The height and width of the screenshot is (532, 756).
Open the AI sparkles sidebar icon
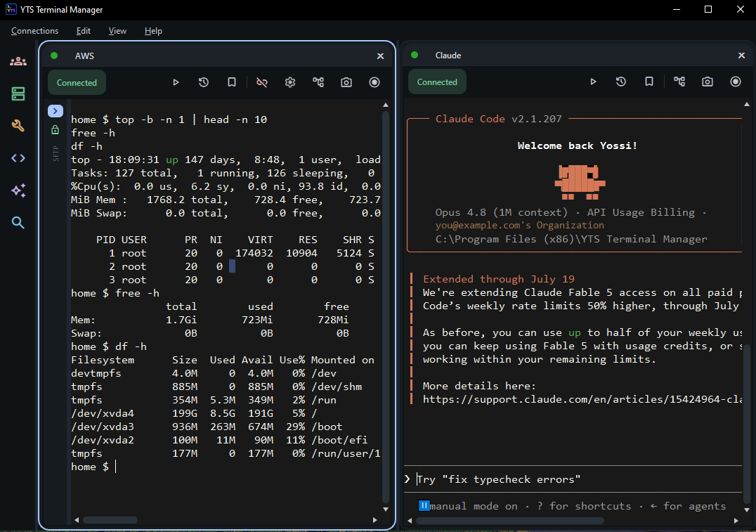click(18, 190)
